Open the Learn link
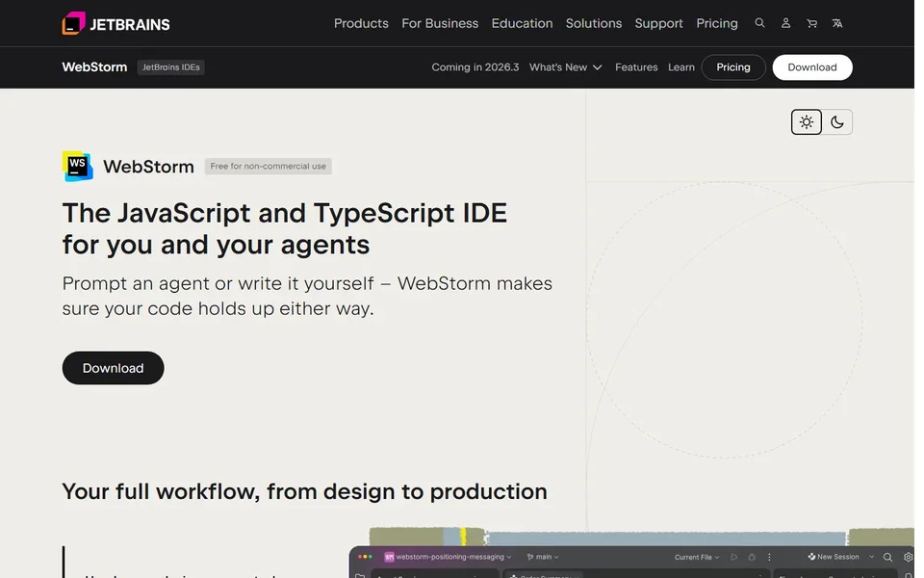Screen dimensions: 924x578 pos(681,67)
